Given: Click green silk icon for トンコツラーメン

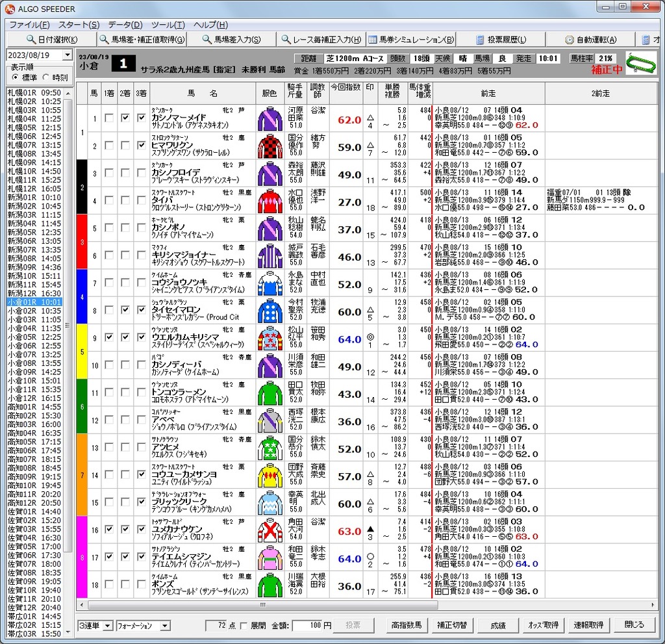Looking at the screenshot, I should pyautogui.click(x=270, y=393).
